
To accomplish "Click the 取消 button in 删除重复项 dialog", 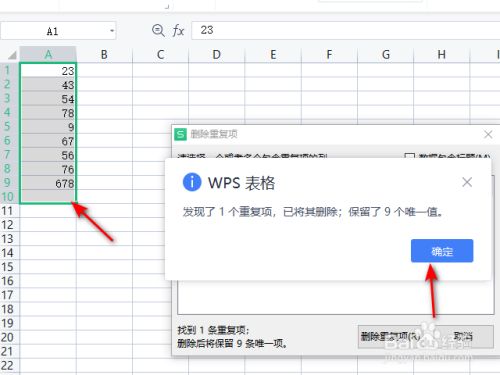I will (464, 336).
